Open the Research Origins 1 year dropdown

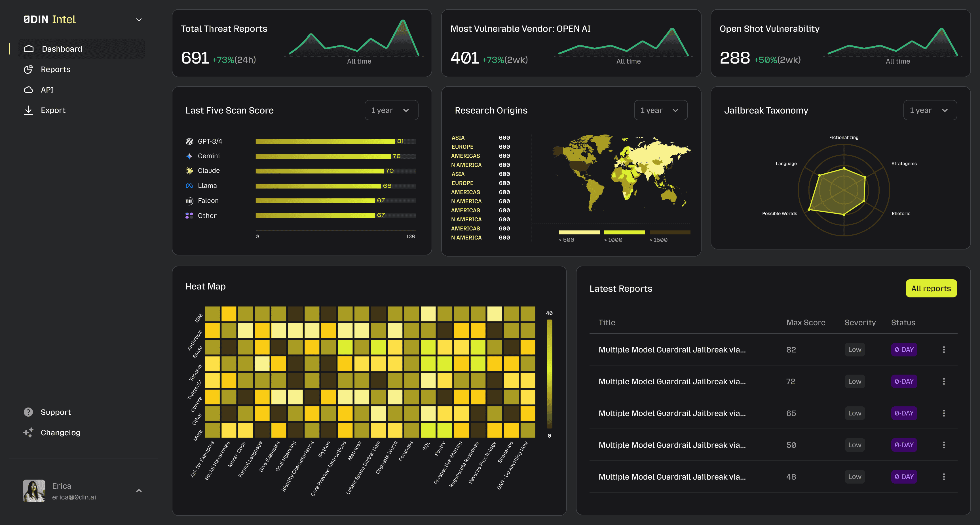coord(660,110)
